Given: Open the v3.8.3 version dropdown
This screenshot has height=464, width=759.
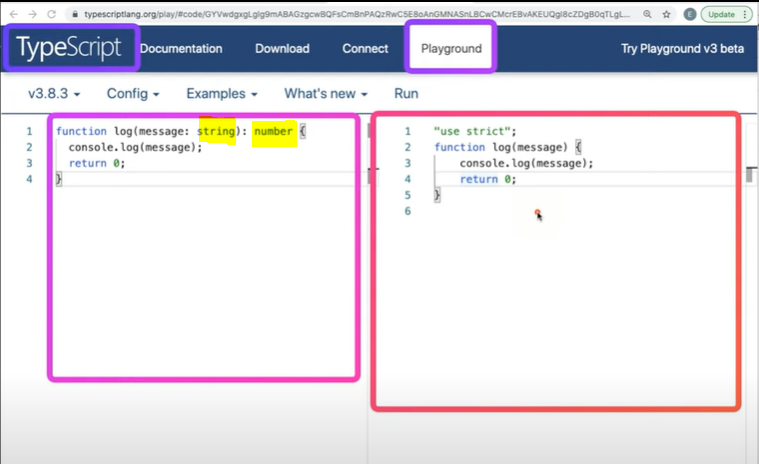Looking at the screenshot, I should click(54, 93).
